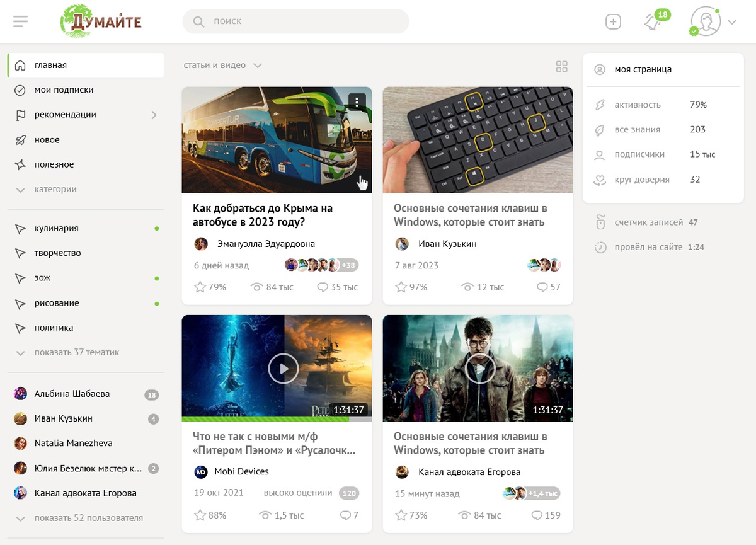
Task: Click the Думайте site logo
Action: pyautogui.click(x=101, y=21)
